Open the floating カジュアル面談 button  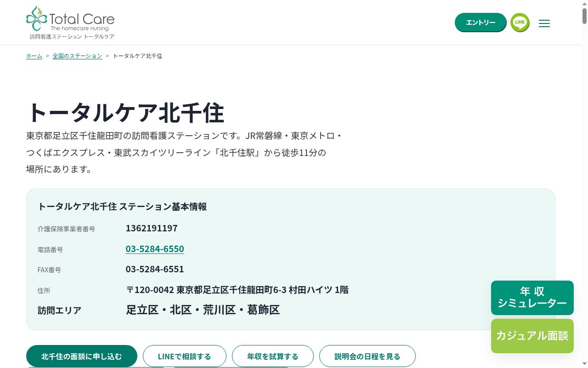(x=532, y=336)
